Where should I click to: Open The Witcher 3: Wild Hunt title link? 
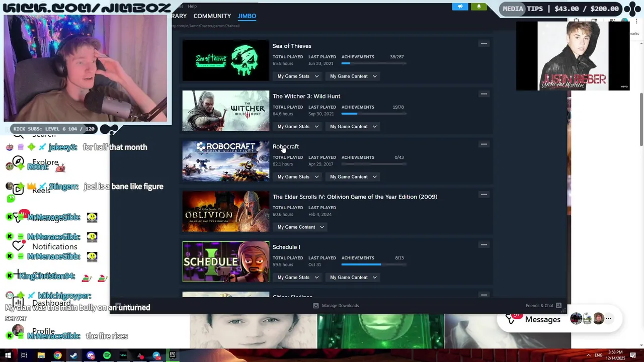306,96
